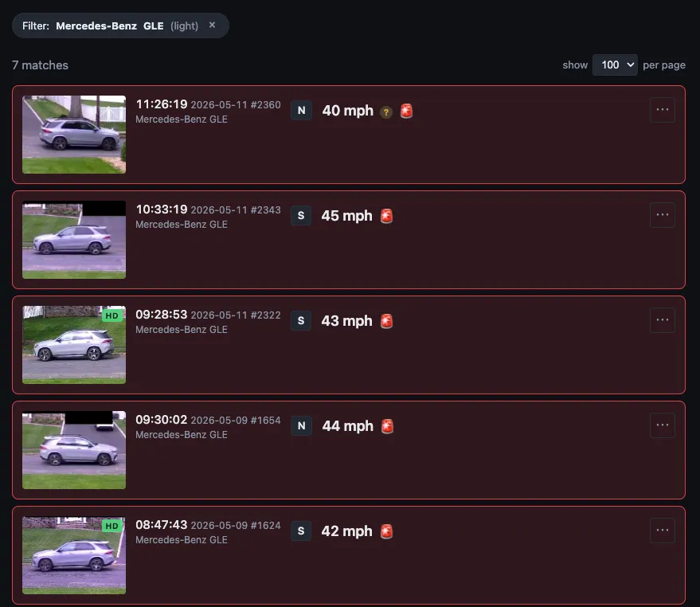The width and height of the screenshot is (700, 607).
Task: Click the 2026-05-09 #1654 event ID
Action: [236, 421]
